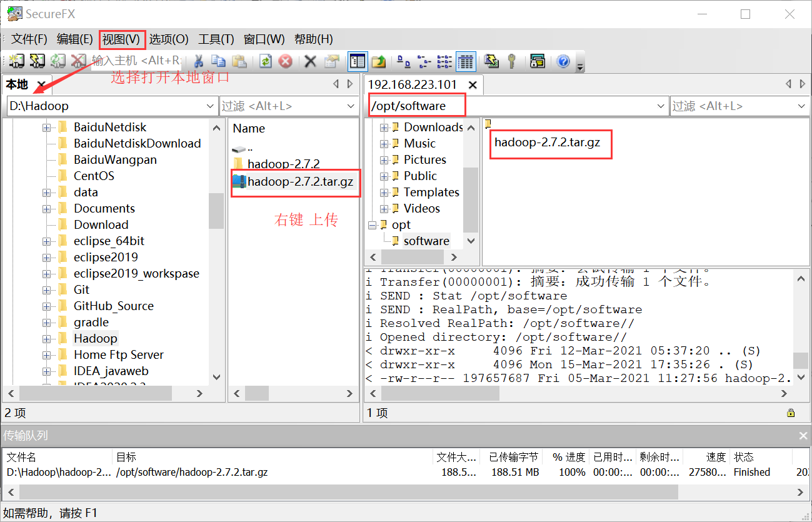Close the 传输队列 transfer queue panel

coord(803,436)
